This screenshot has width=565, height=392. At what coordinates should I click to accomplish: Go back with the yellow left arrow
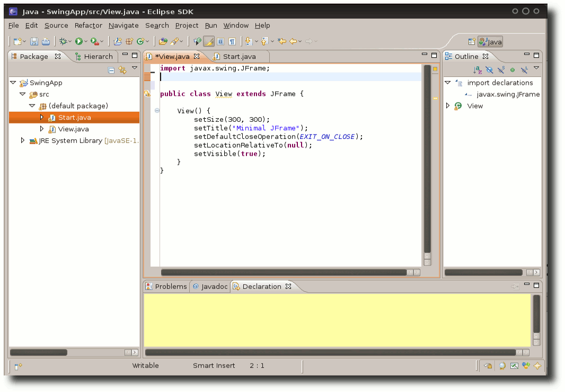pos(293,41)
